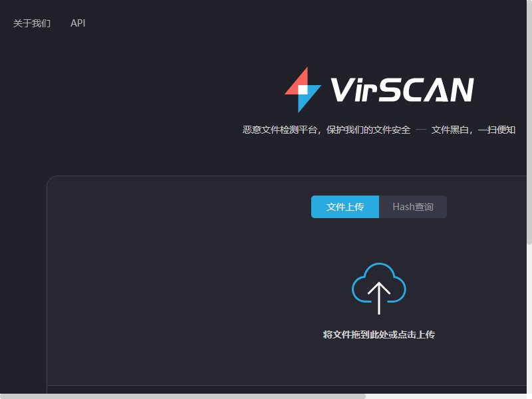The height and width of the screenshot is (399, 532).
Task: Open the 关于我们 menu link
Action: [31, 23]
